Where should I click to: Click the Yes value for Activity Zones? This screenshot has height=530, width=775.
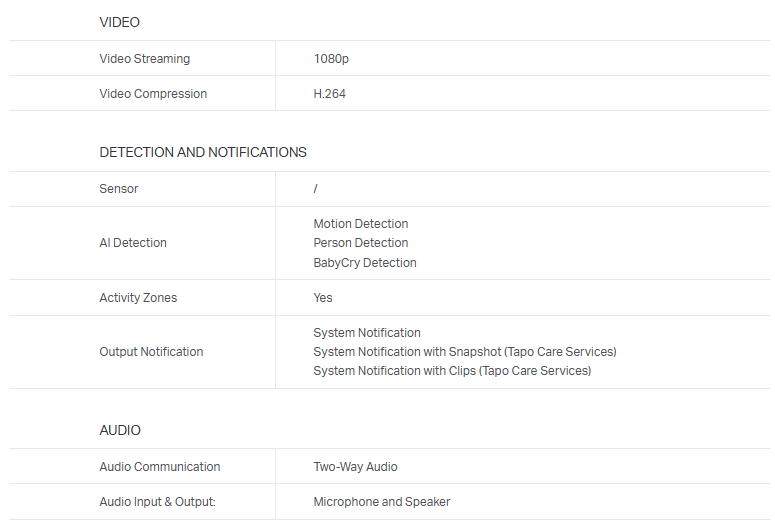(323, 298)
